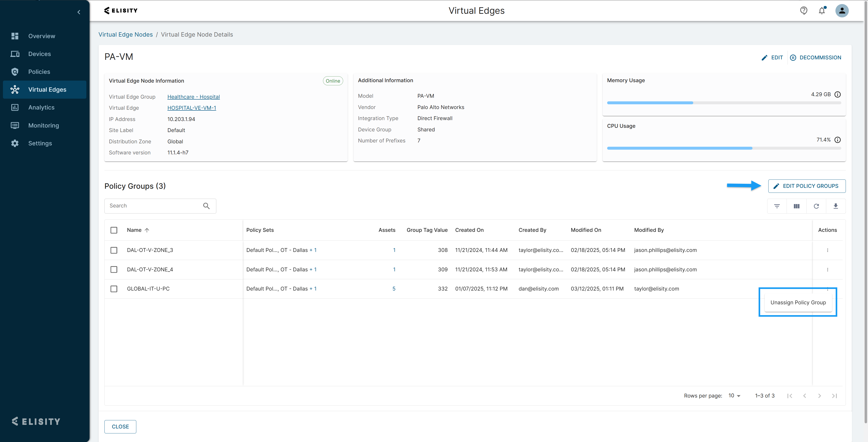Open the column chooser icon
Image resolution: width=868 pixels, height=442 pixels.
pos(796,206)
